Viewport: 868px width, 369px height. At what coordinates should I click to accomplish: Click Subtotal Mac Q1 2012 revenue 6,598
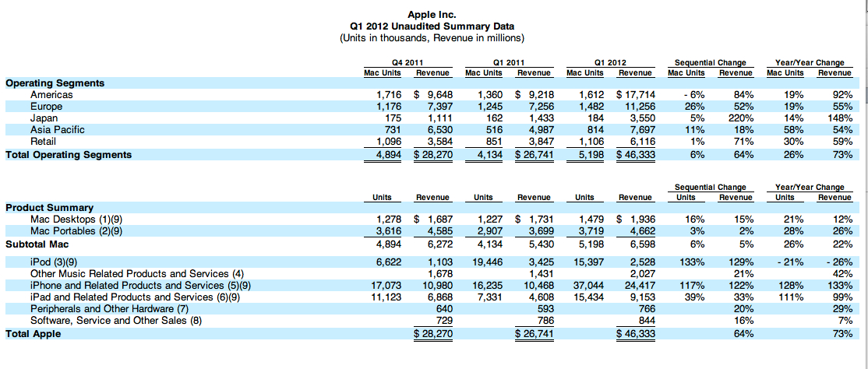(643, 244)
